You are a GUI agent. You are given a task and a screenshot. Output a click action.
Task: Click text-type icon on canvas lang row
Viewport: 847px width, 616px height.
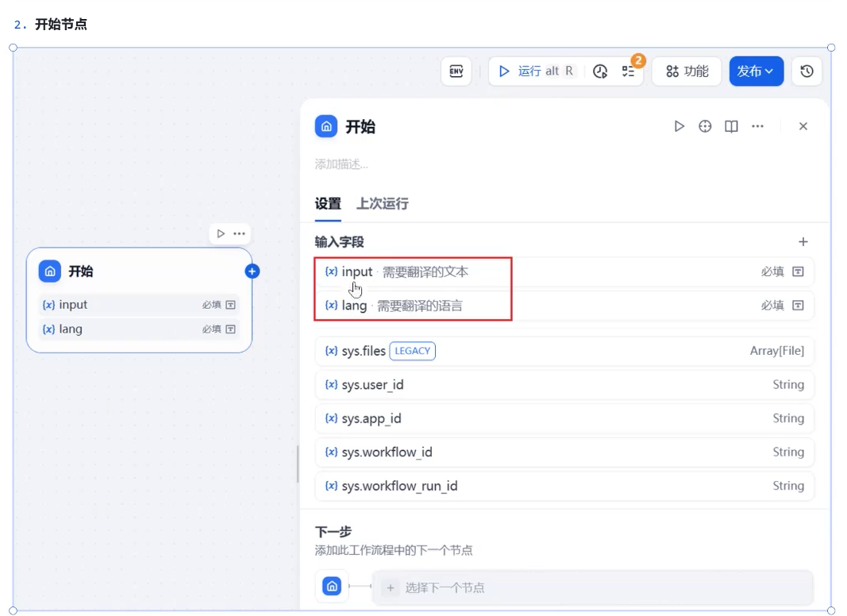[x=231, y=329]
